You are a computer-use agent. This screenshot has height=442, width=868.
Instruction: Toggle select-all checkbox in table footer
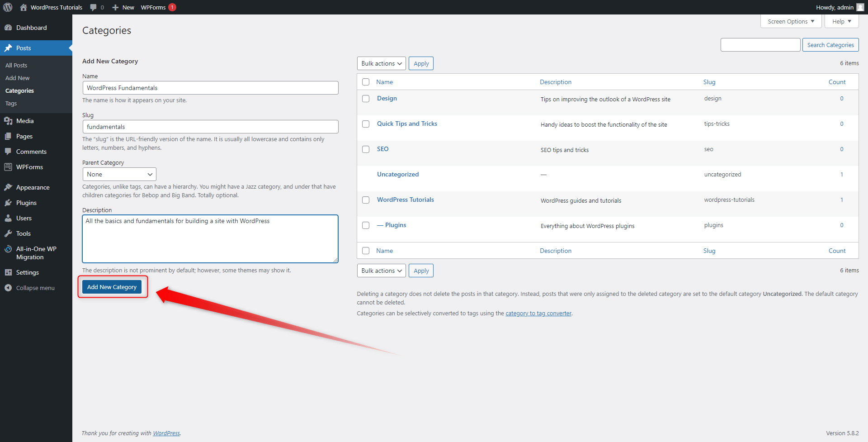pos(366,251)
